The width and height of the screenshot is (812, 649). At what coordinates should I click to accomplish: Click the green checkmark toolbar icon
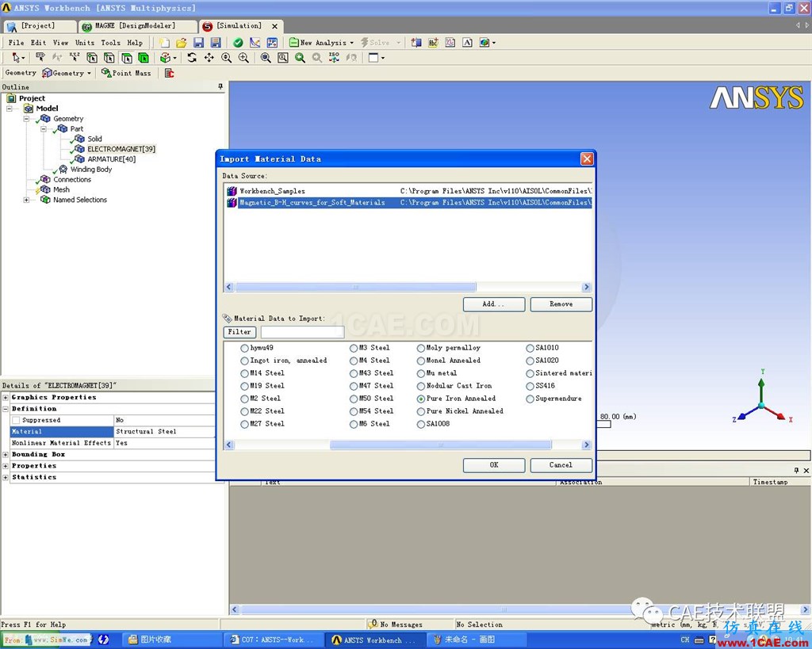click(x=238, y=43)
